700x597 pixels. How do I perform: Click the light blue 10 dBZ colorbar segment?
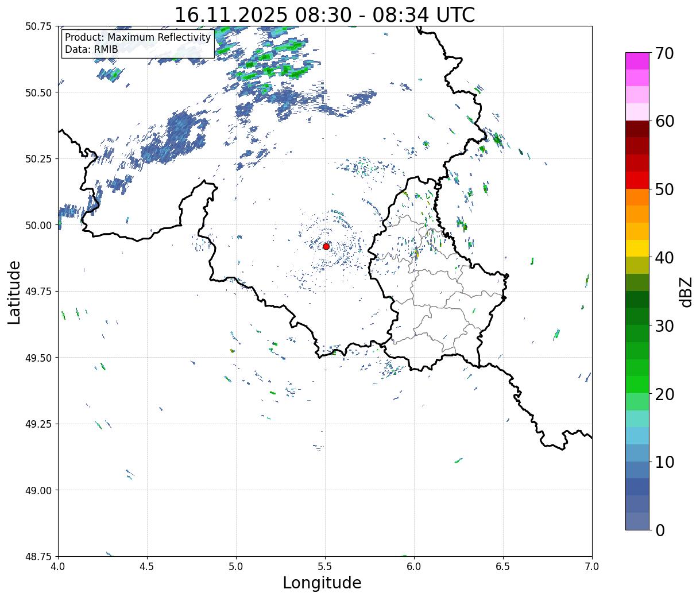pyautogui.click(x=637, y=453)
